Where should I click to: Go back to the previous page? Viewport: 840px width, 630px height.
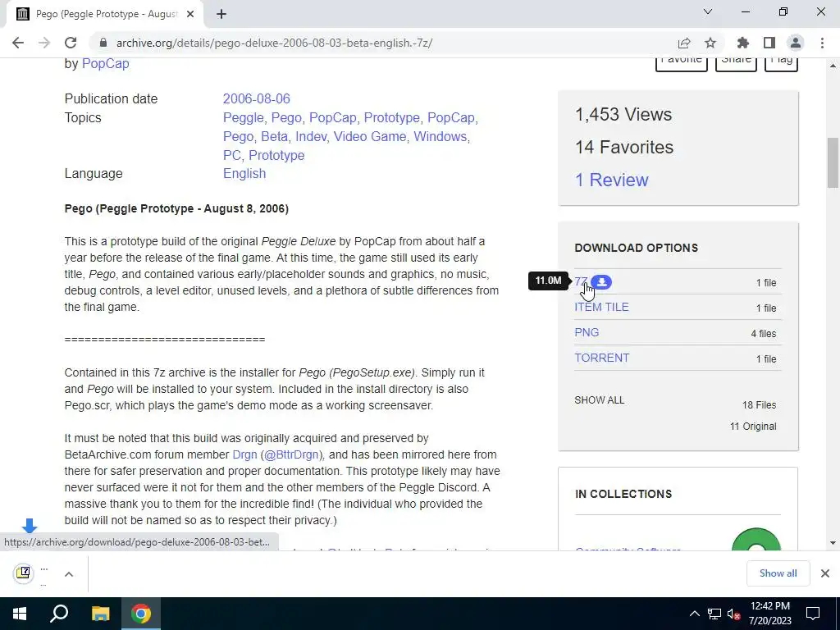[18, 43]
